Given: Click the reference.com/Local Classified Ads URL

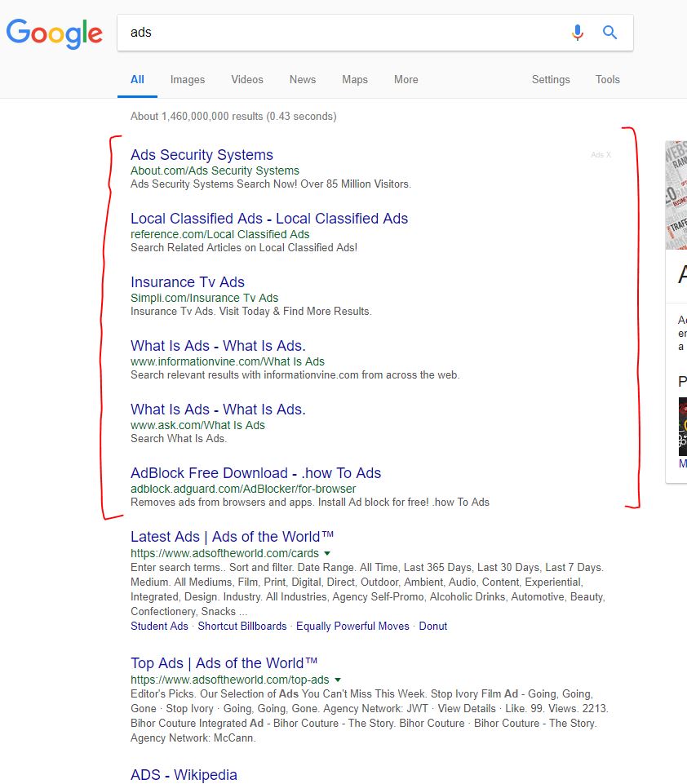Looking at the screenshot, I should [220, 234].
